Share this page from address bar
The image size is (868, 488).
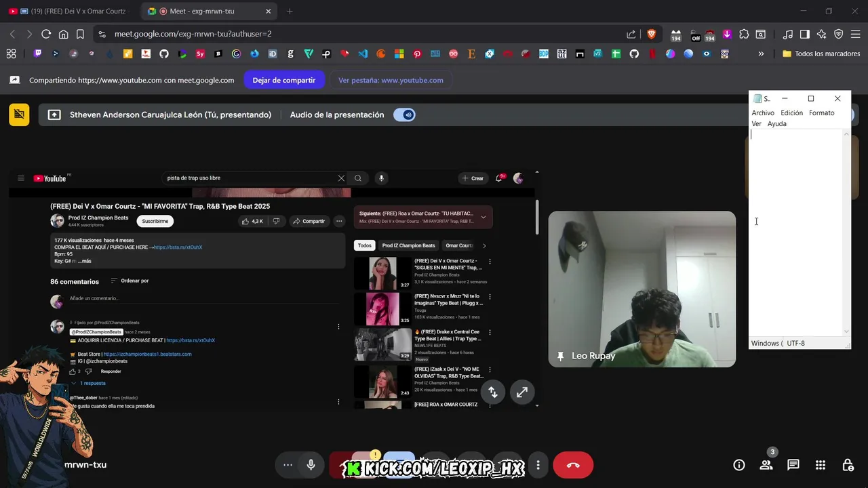coord(631,34)
